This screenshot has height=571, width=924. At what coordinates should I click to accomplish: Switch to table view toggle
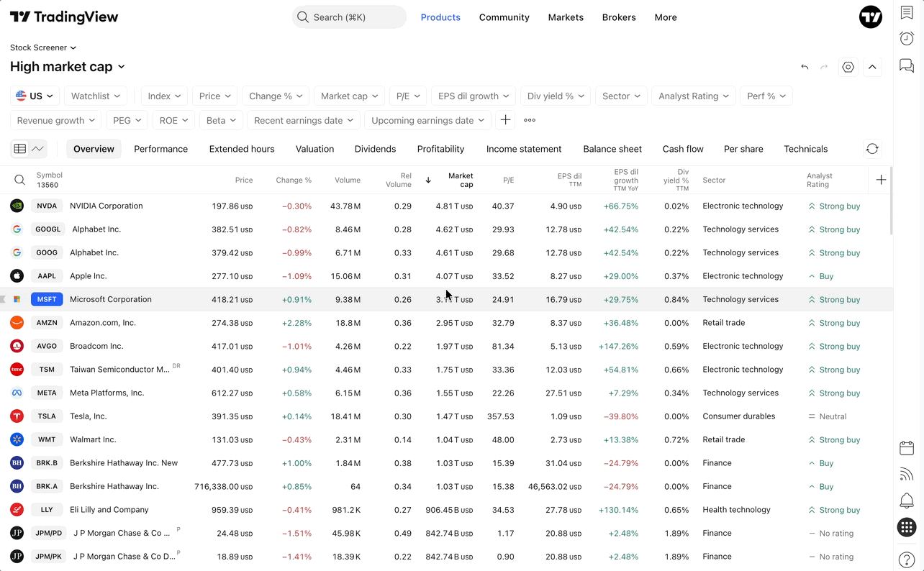point(20,149)
